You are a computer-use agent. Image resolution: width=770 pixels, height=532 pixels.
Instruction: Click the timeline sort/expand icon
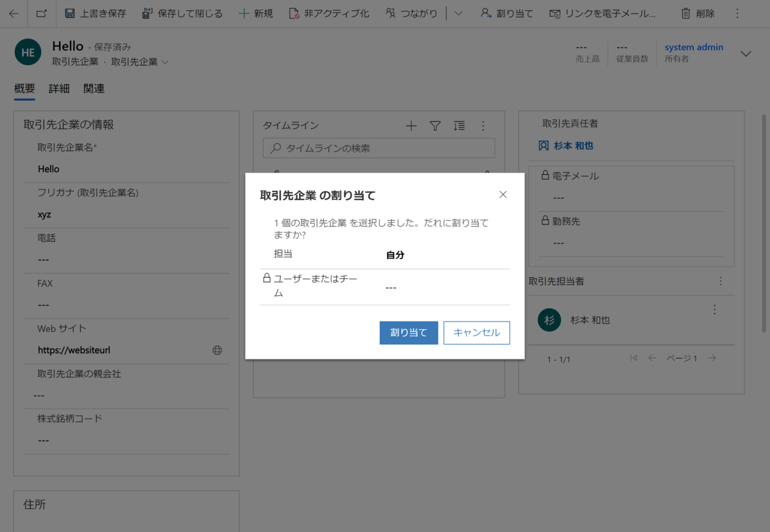[459, 126]
